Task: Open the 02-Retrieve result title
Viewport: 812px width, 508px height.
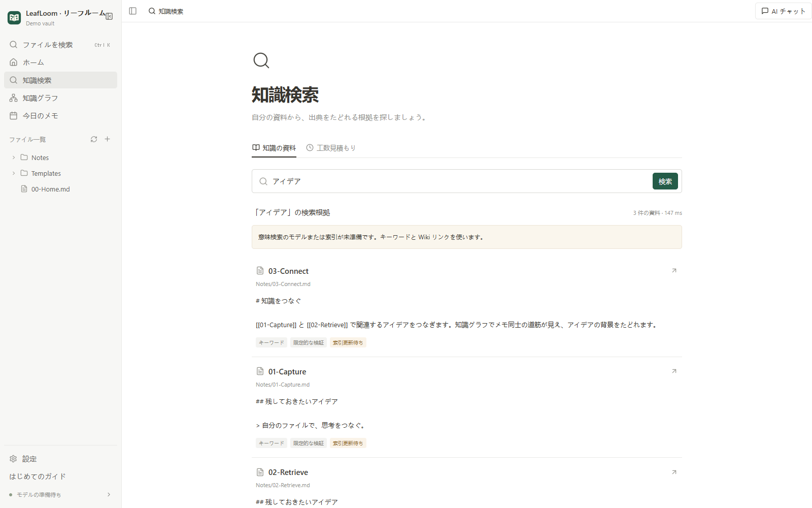Action: click(x=288, y=472)
